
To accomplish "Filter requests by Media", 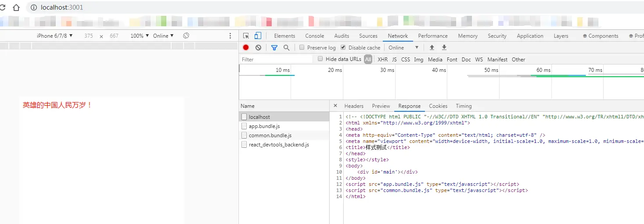I will coord(435,59).
